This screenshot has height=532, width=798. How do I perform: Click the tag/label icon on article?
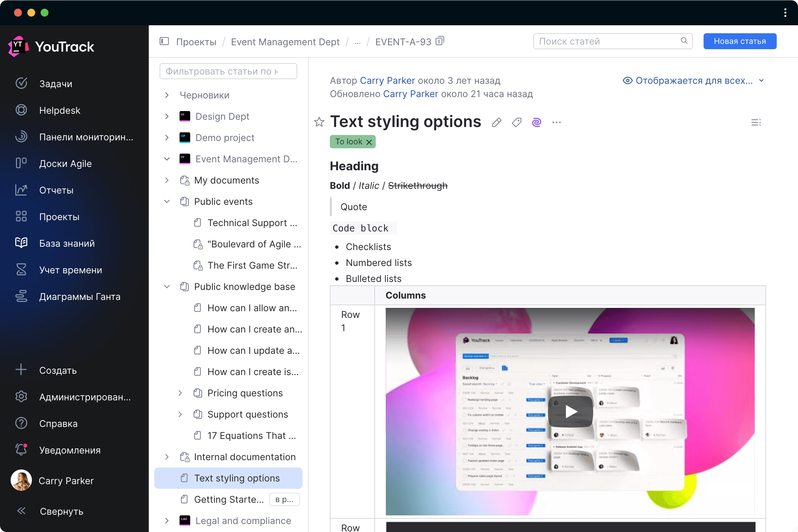(517, 122)
